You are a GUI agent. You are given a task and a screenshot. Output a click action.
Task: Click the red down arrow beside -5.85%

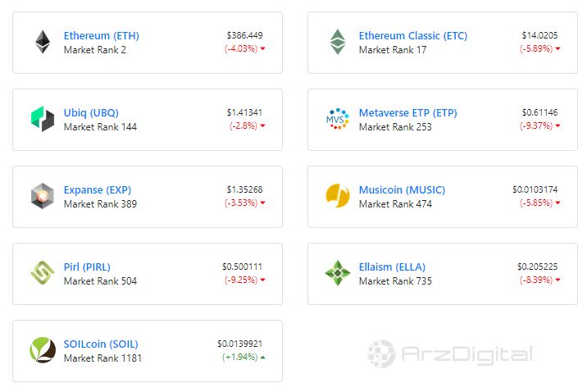coord(557,203)
